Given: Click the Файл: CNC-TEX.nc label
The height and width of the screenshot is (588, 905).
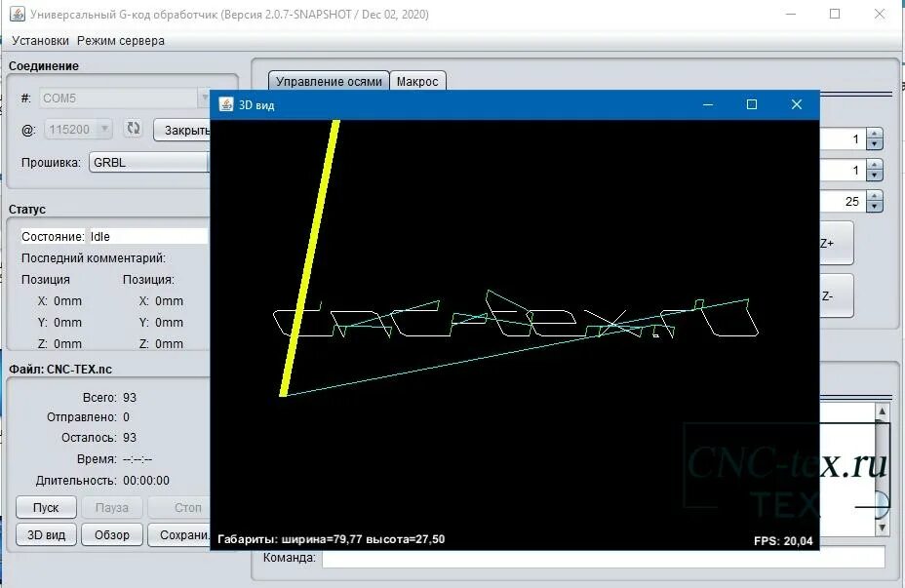Looking at the screenshot, I should click(60, 370).
